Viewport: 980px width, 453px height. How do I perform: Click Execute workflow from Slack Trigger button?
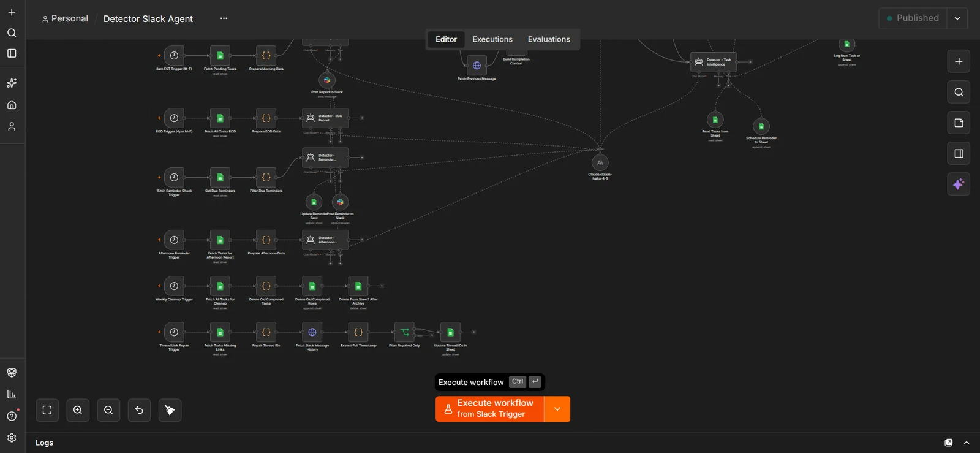tap(490, 409)
